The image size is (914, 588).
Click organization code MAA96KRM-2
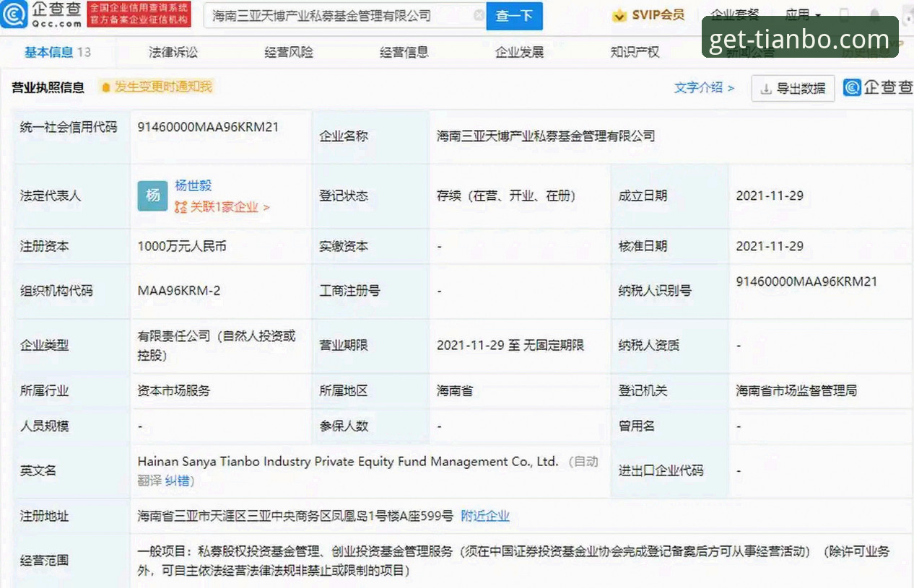tap(179, 291)
